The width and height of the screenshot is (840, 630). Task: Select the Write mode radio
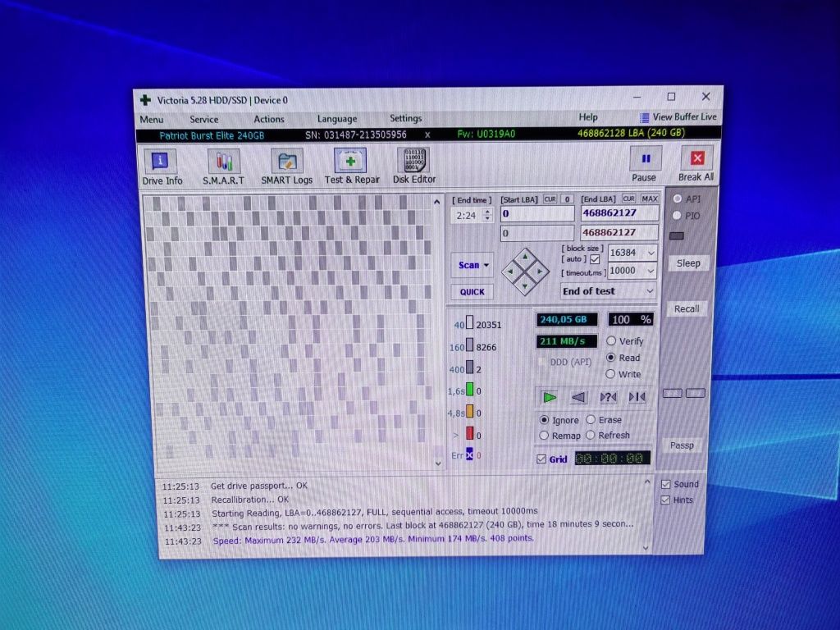(x=610, y=374)
